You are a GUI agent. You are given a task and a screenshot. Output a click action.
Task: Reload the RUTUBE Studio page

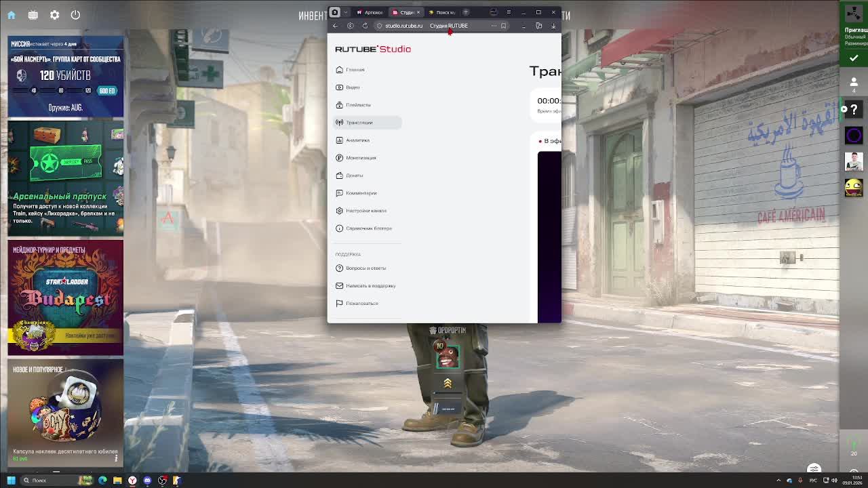click(x=365, y=26)
